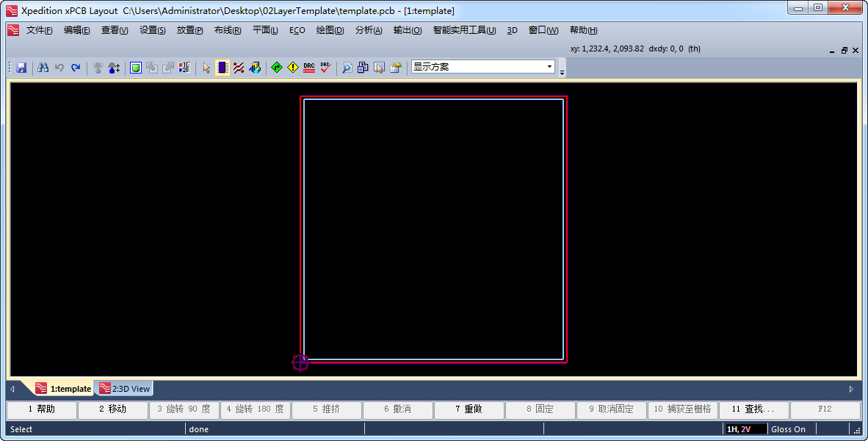Image resolution: width=868 pixels, height=441 pixels.
Task: Click the grayed arrow-in-box icon
Action: coord(152,68)
